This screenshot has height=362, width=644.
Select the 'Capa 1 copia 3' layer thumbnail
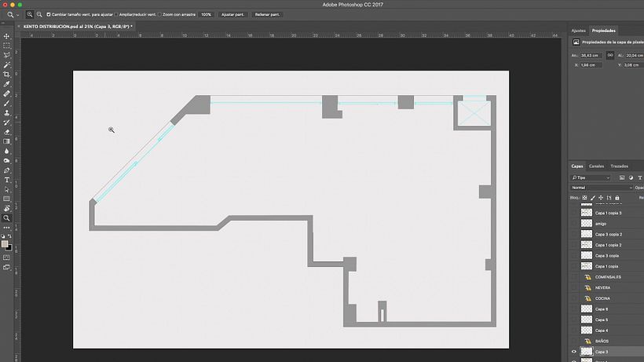click(x=587, y=213)
